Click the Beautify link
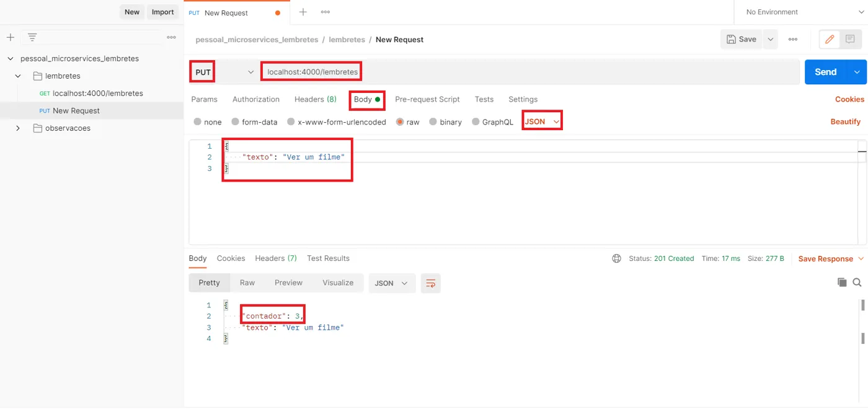The width and height of the screenshot is (868, 409). point(846,121)
